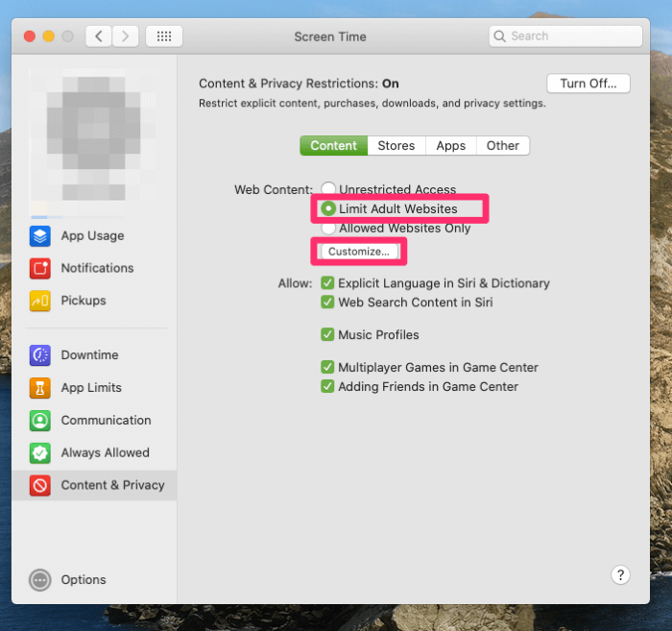672x631 pixels.
Task: Switch to the Content tab
Action: click(333, 146)
